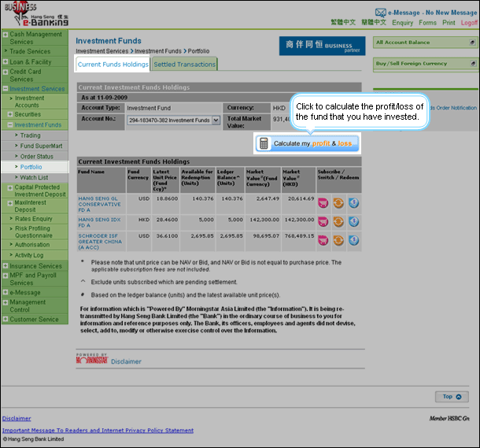Image resolution: width=480 pixels, height=448 pixels.
Task: Open Investment Accounts in sidebar
Action: [x=29, y=102]
